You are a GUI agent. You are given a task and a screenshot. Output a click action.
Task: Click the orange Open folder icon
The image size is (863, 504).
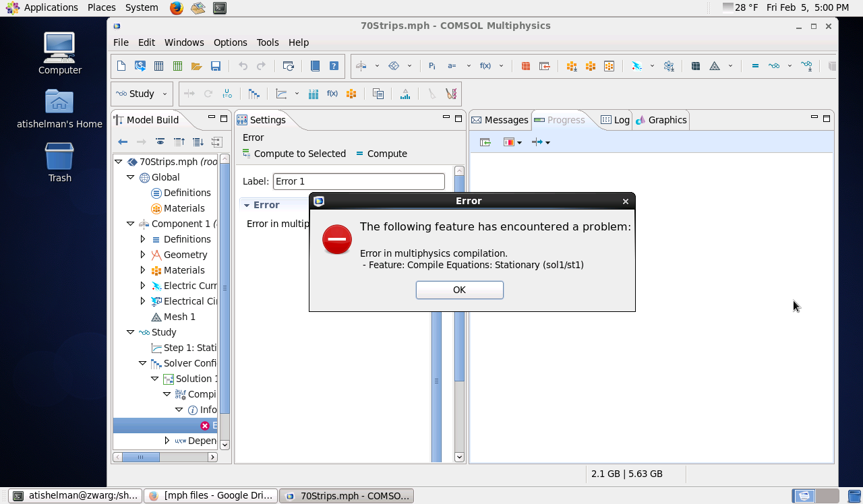coord(197,66)
